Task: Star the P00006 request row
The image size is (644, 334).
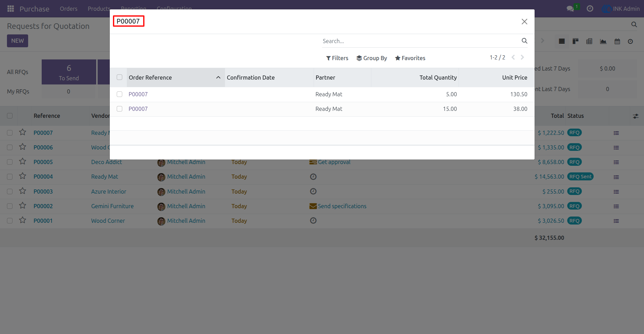Action: click(23, 147)
